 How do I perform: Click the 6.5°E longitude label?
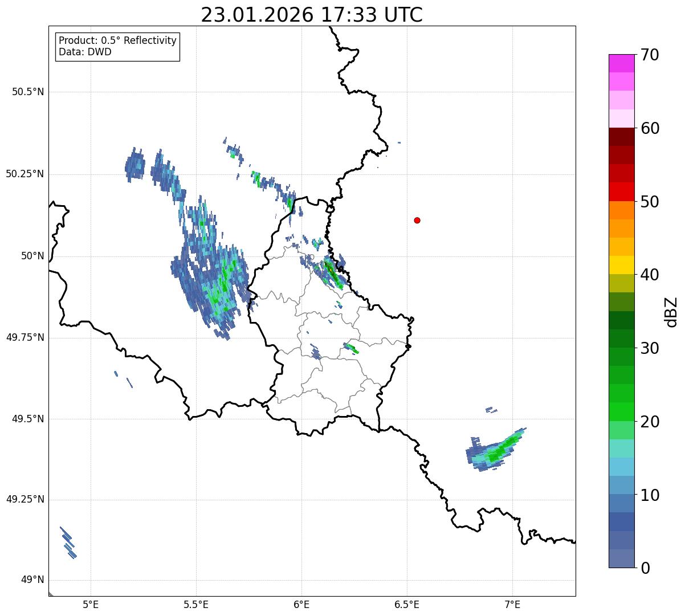coord(407,605)
